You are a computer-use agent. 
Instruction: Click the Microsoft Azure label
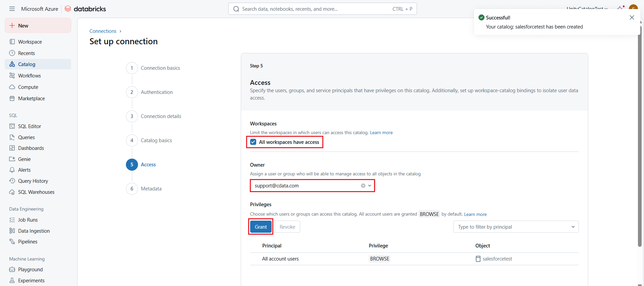click(x=40, y=9)
